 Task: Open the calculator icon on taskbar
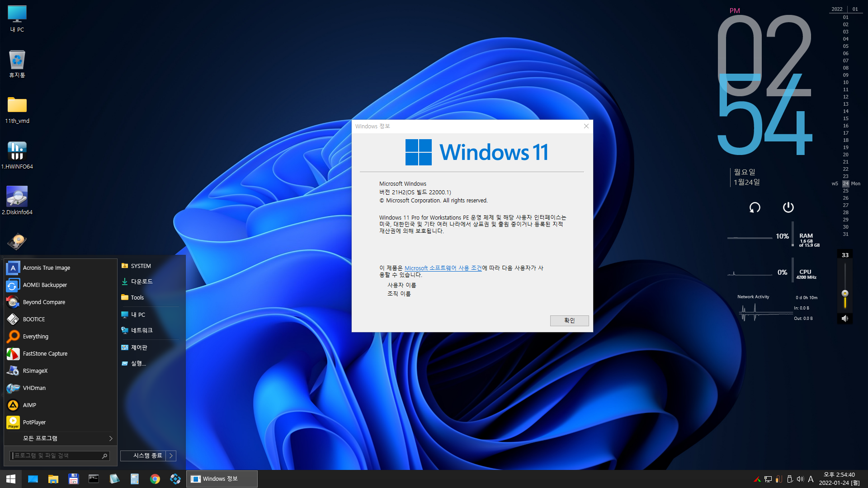tap(135, 479)
